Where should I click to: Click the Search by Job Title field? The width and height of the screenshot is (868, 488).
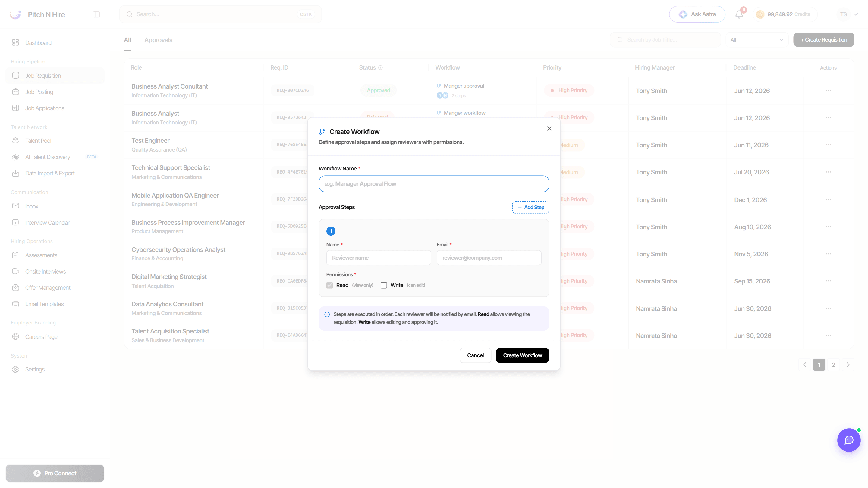(x=665, y=40)
